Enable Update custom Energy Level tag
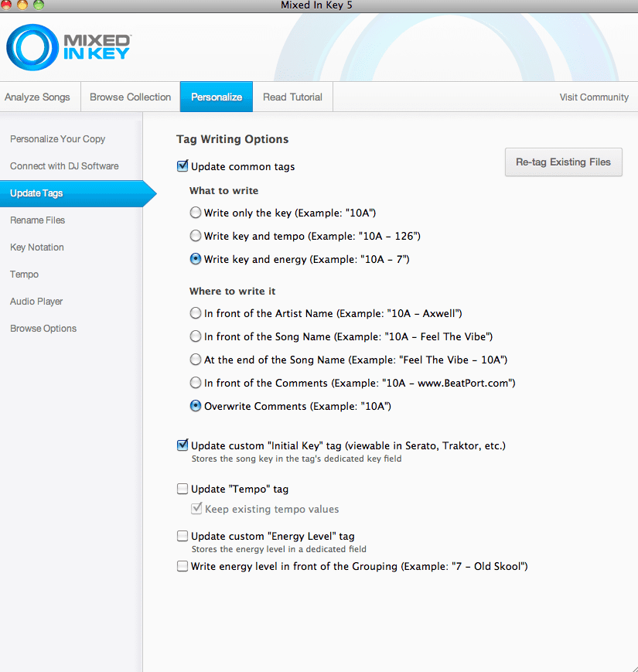Image resolution: width=638 pixels, height=672 pixels. pos(183,536)
